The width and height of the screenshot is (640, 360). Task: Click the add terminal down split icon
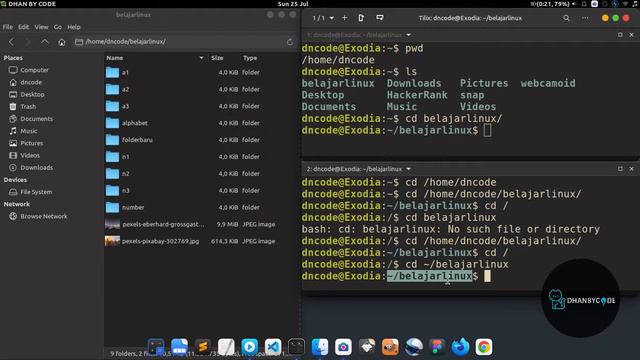tap(380, 18)
